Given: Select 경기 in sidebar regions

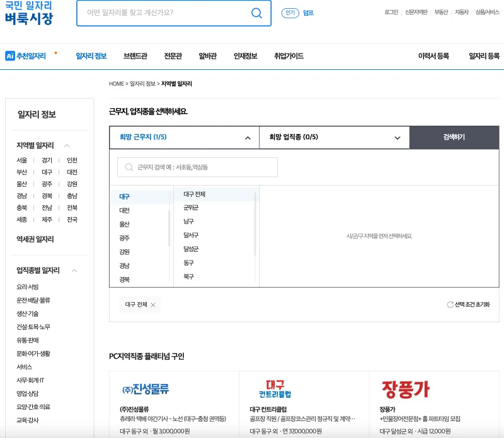Looking at the screenshot, I should (x=47, y=160).
